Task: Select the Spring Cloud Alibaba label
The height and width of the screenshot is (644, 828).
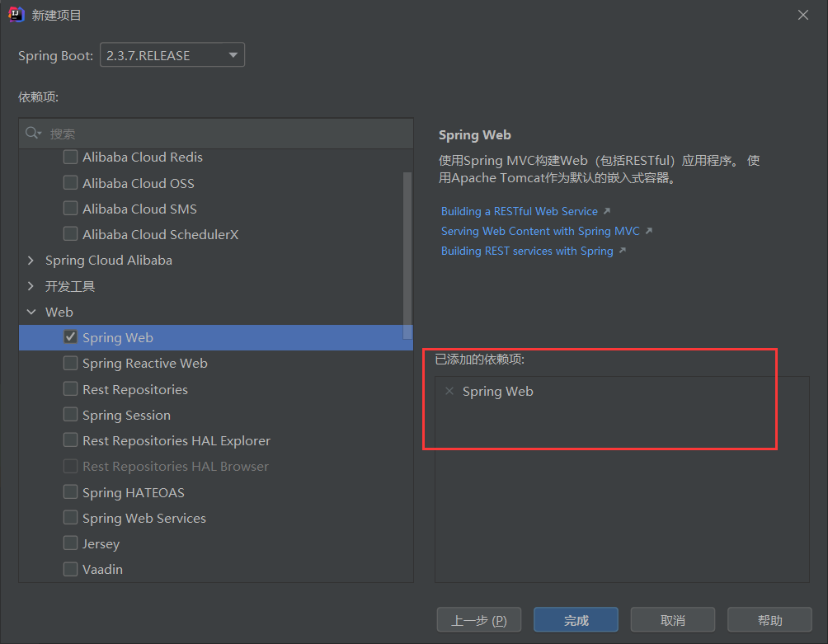Action: coord(109,261)
